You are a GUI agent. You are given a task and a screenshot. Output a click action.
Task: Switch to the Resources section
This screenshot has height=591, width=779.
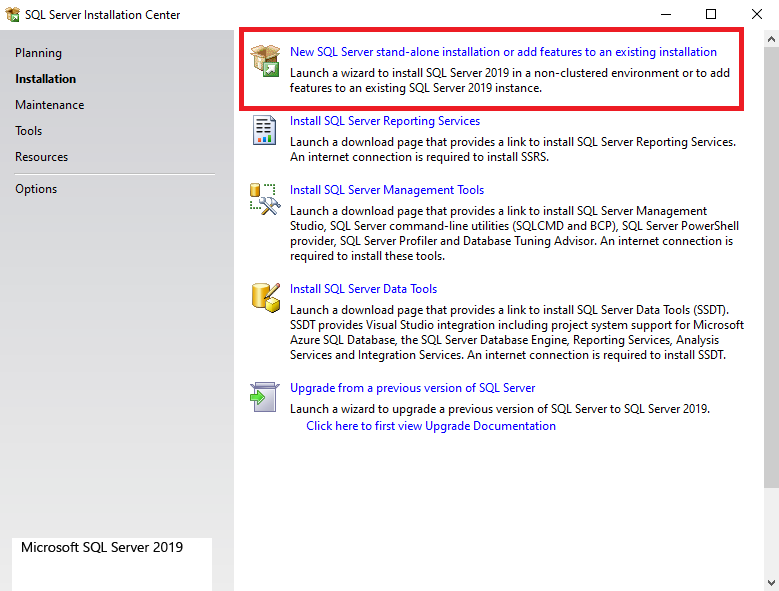click(x=41, y=156)
